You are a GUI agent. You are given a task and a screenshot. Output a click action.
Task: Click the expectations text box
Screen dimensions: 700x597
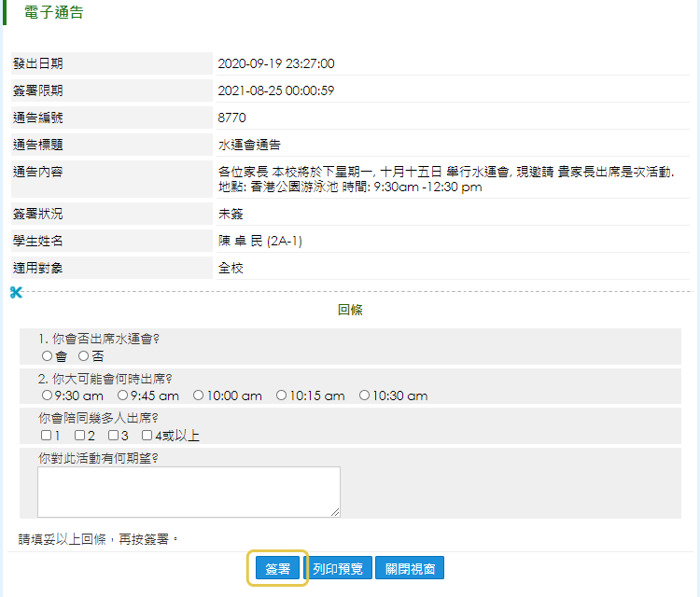coord(189,491)
